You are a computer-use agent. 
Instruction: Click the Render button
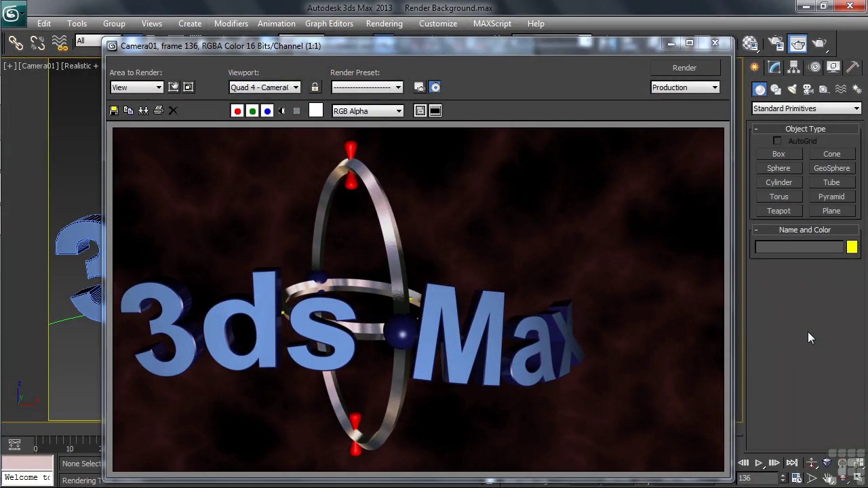[x=684, y=68]
